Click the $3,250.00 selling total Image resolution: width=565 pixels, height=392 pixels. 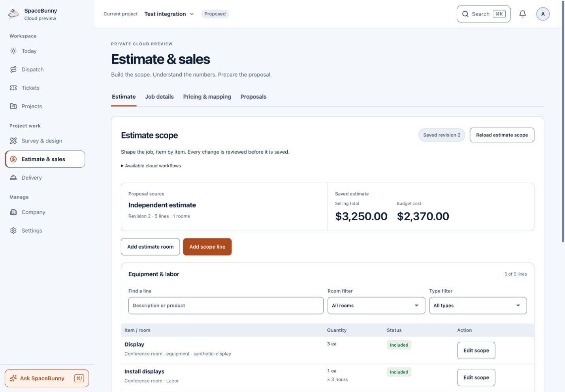[361, 216]
